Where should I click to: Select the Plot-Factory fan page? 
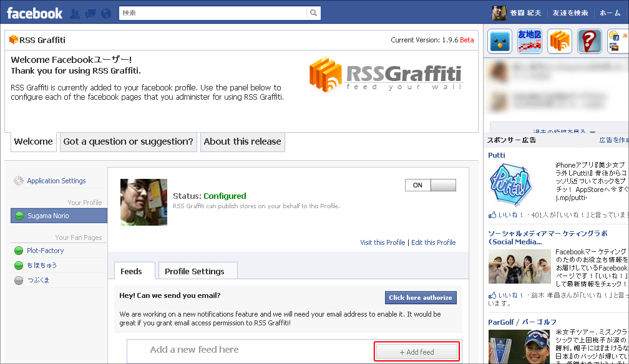[x=46, y=251]
